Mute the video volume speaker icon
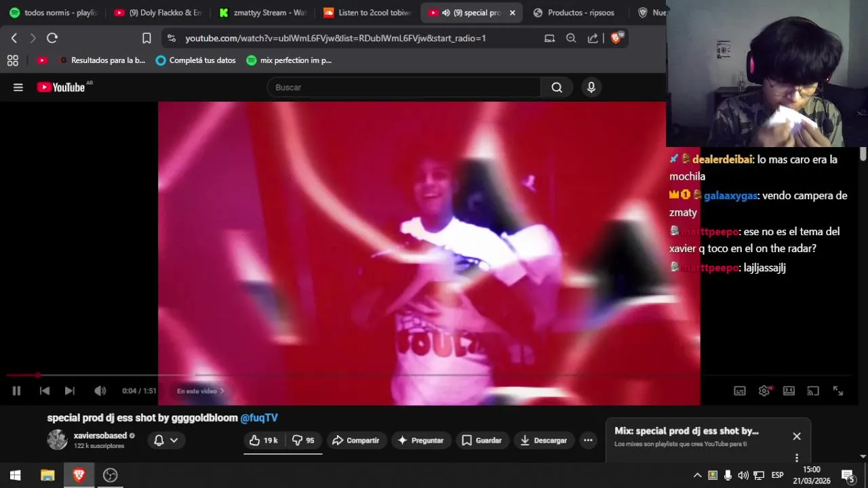Viewport: 868px width, 488px height. click(x=100, y=391)
